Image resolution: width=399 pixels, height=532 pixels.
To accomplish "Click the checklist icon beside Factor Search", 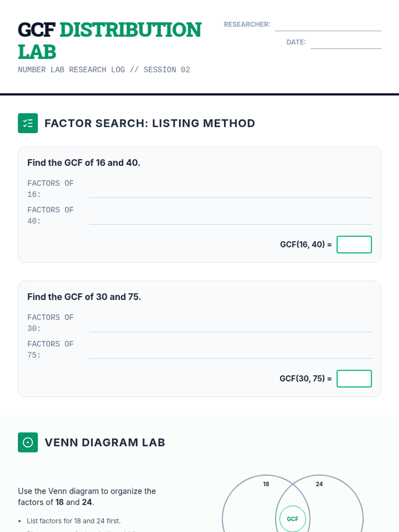I will click(28, 123).
